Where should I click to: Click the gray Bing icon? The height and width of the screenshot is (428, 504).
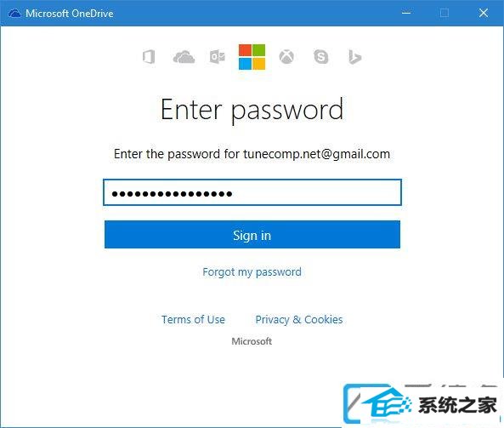[355, 57]
